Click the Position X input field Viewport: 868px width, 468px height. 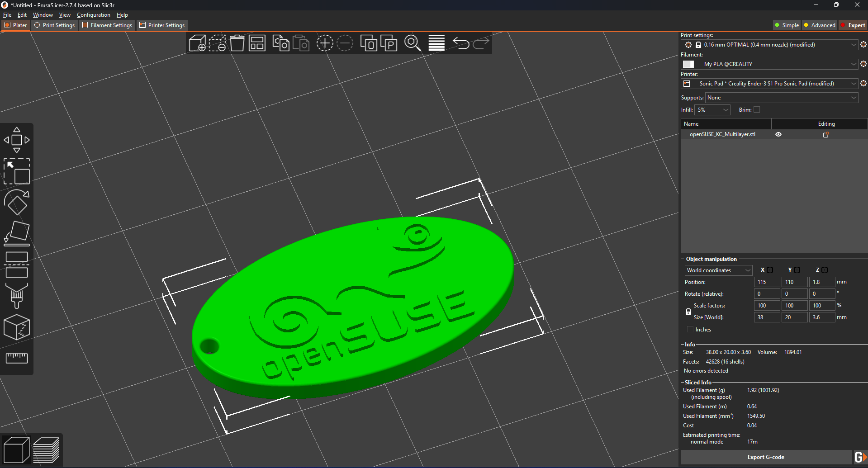767,282
